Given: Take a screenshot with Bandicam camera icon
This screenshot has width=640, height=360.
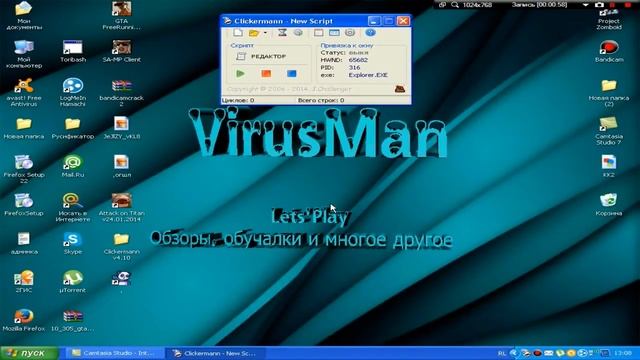Looking at the screenshot, I should (599, 4).
